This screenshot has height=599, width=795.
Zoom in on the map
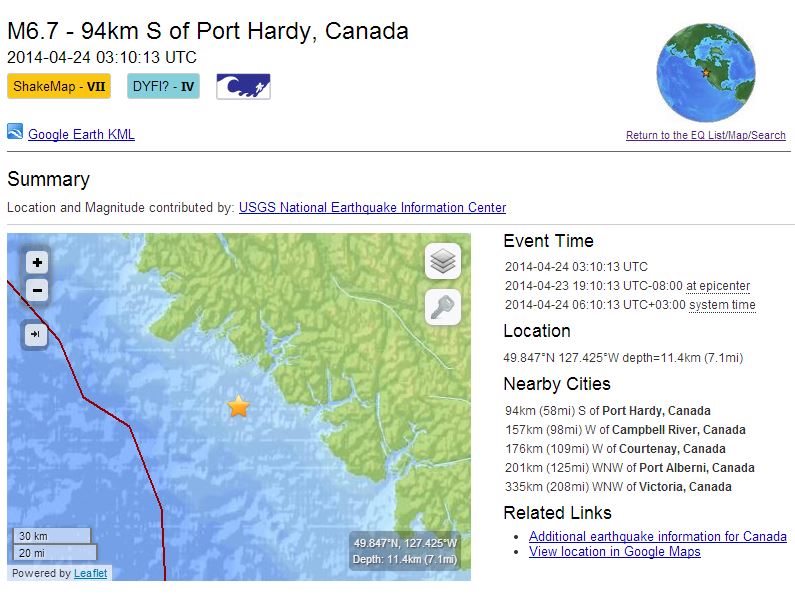(x=37, y=263)
